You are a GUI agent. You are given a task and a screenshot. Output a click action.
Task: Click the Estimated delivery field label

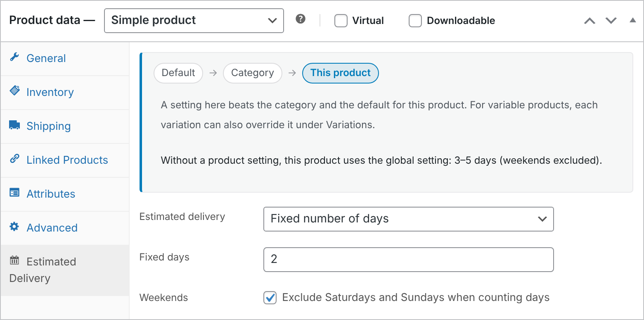182,217
